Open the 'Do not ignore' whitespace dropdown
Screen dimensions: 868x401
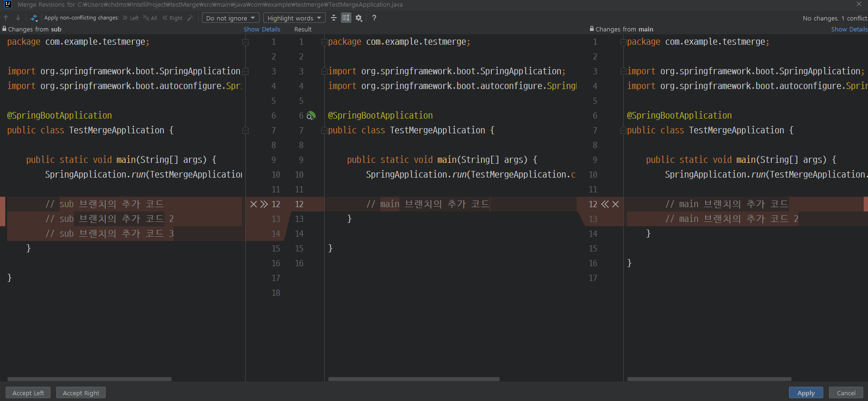230,18
